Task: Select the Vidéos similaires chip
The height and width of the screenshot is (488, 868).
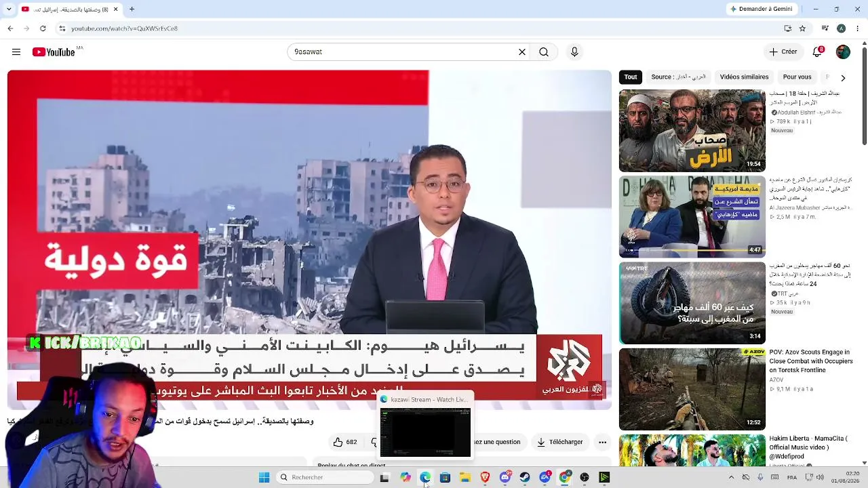Action: click(x=744, y=77)
